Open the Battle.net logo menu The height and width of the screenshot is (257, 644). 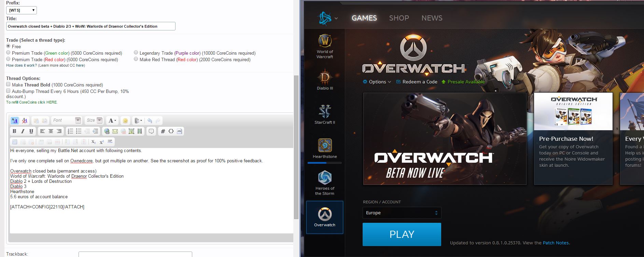click(x=327, y=18)
